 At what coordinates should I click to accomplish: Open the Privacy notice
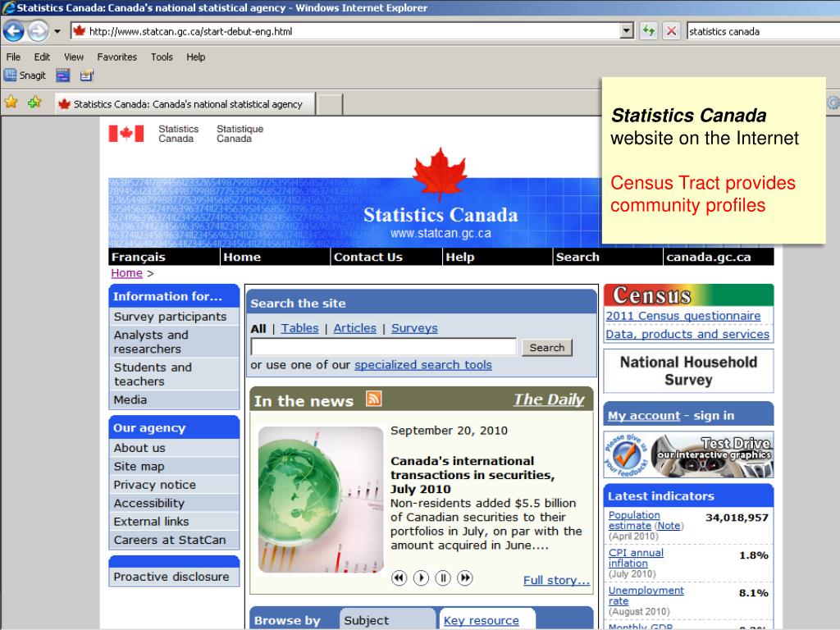click(x=155, y=485)
